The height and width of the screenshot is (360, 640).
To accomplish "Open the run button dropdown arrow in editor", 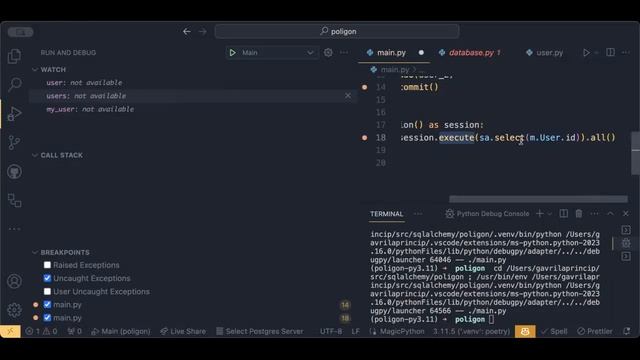I will (596, 53).
